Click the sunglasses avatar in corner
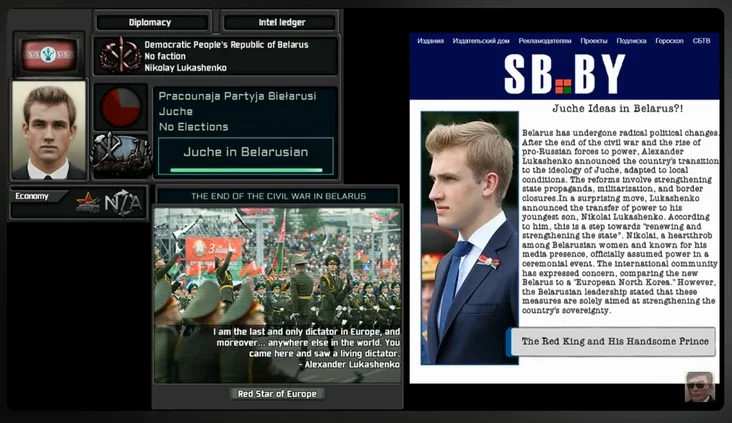The width and height of the screenshot is (732, 423). [x=699, y=387]
